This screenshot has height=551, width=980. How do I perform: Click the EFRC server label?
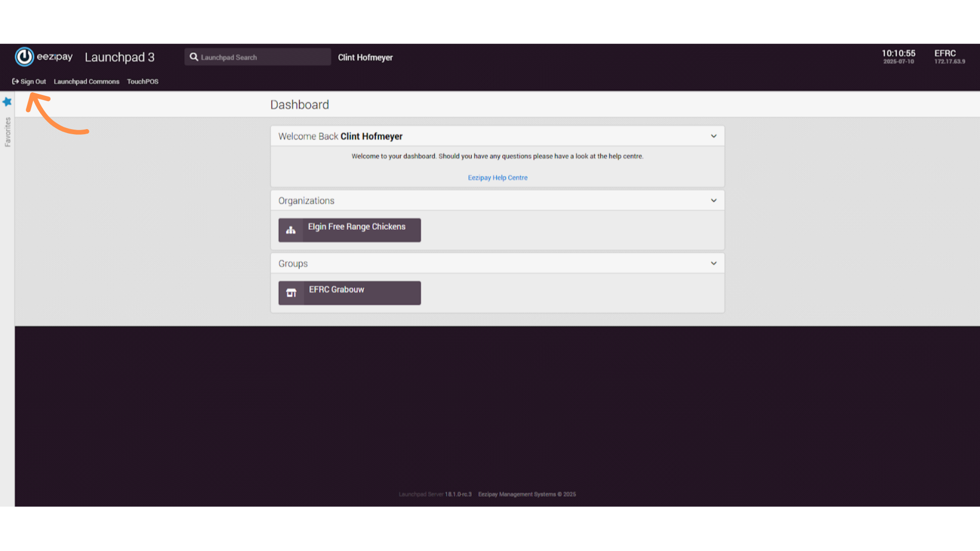(x=945, y=53)
